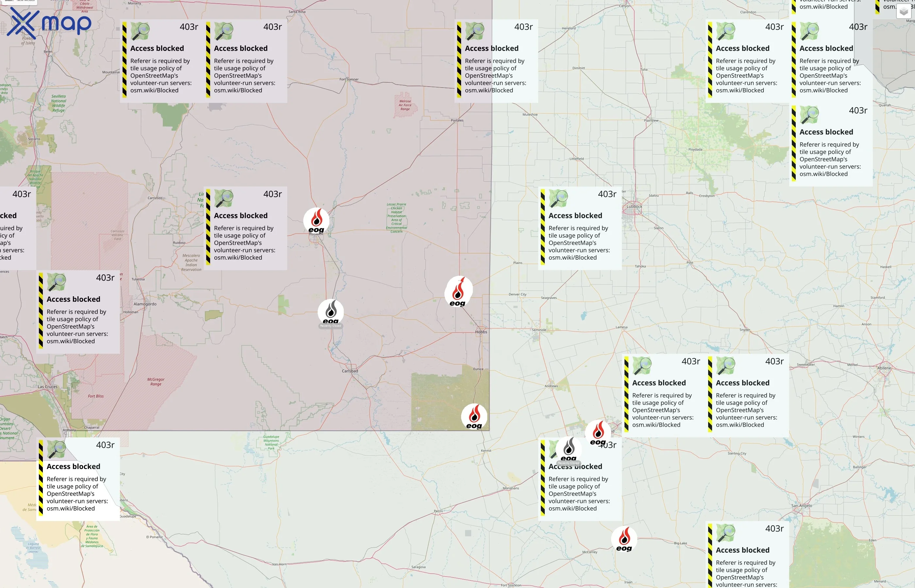The image size is (915, 588).
Task: Click the Portales town label
Action: 457,120
